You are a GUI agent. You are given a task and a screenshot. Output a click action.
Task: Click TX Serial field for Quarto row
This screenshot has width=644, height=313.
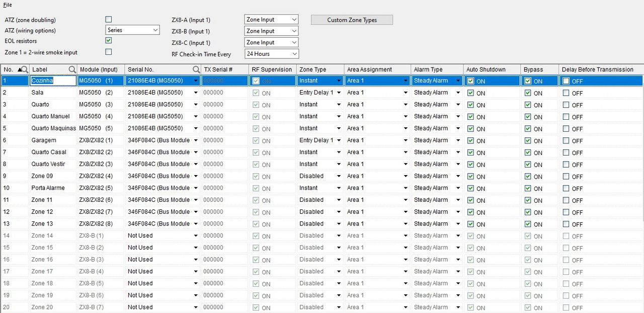pos(225,105)
